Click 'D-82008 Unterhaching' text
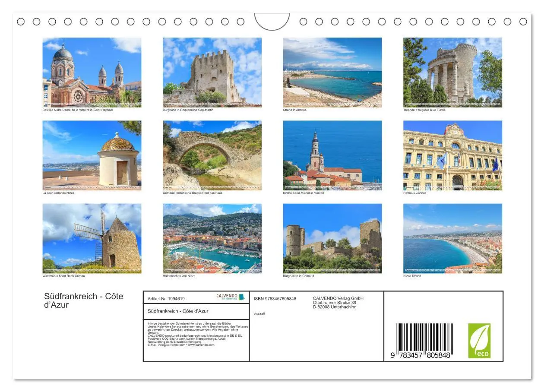 point(335,307)
